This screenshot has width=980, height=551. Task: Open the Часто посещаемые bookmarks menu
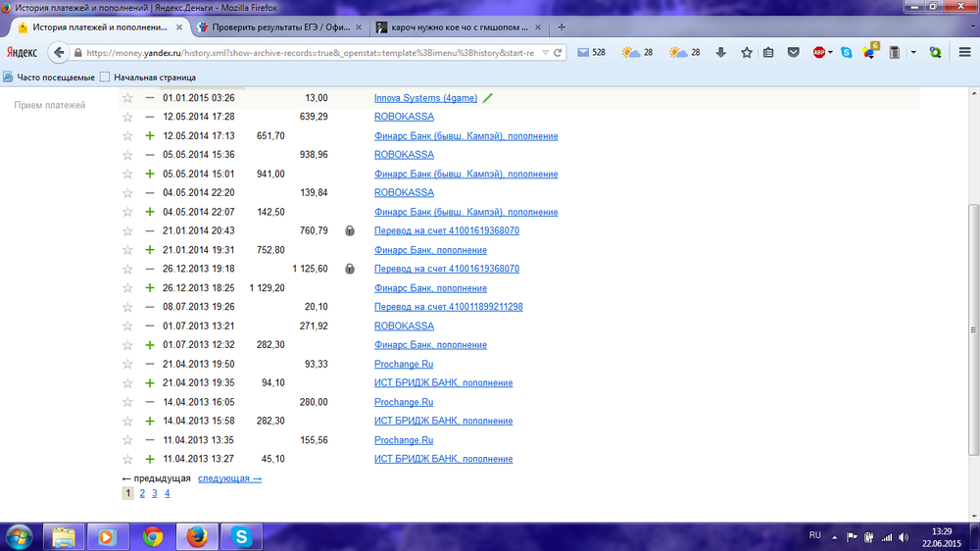point(49,76)
